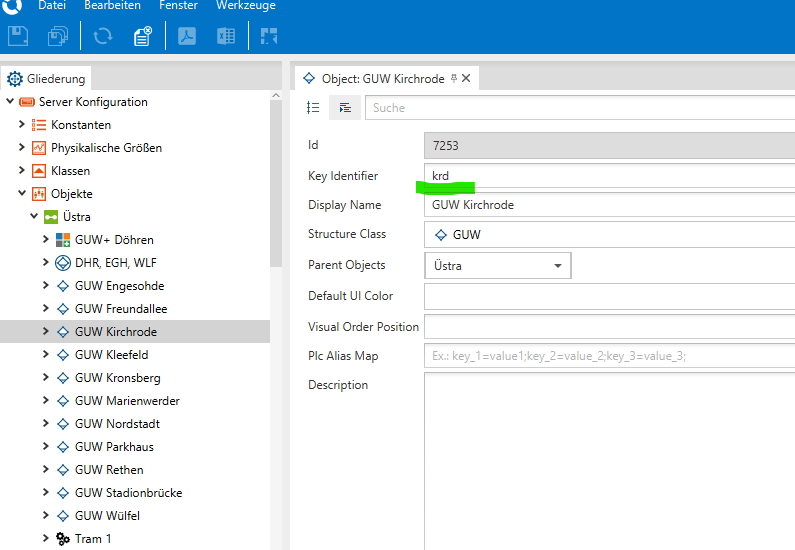The image size is (795, 550).
Task: Expand the Physikalische Größen node
Action: pyautogui.click(x=21, y=147)
